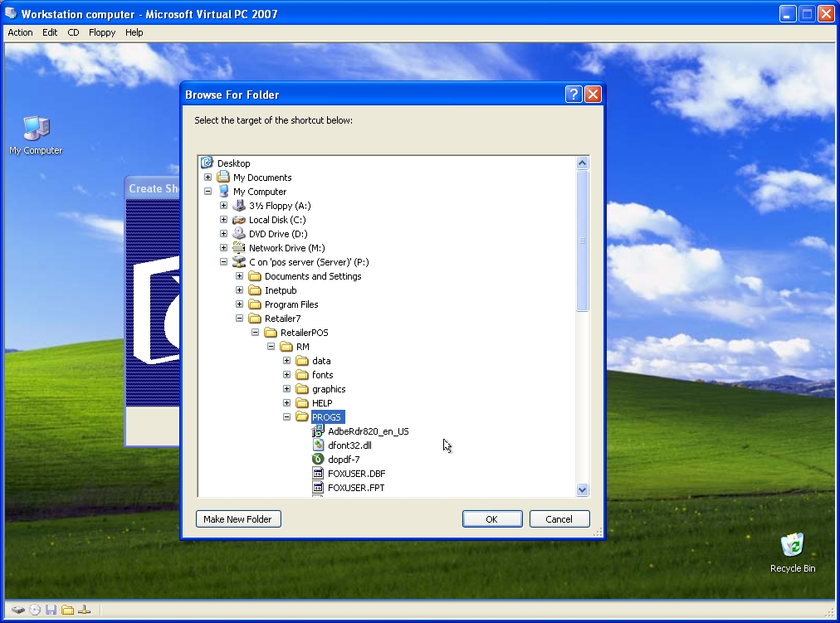Collapse the RM folder node
The height and width of the screenshot is (623, 840).
click(271, 346)
